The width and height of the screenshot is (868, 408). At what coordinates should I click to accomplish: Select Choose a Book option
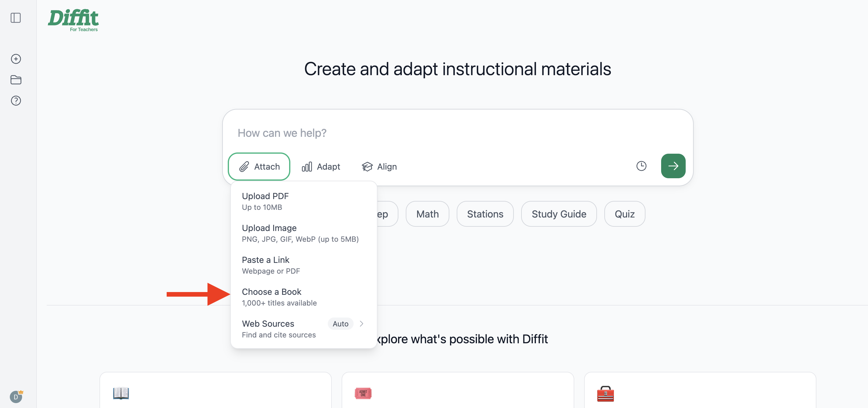303,297
